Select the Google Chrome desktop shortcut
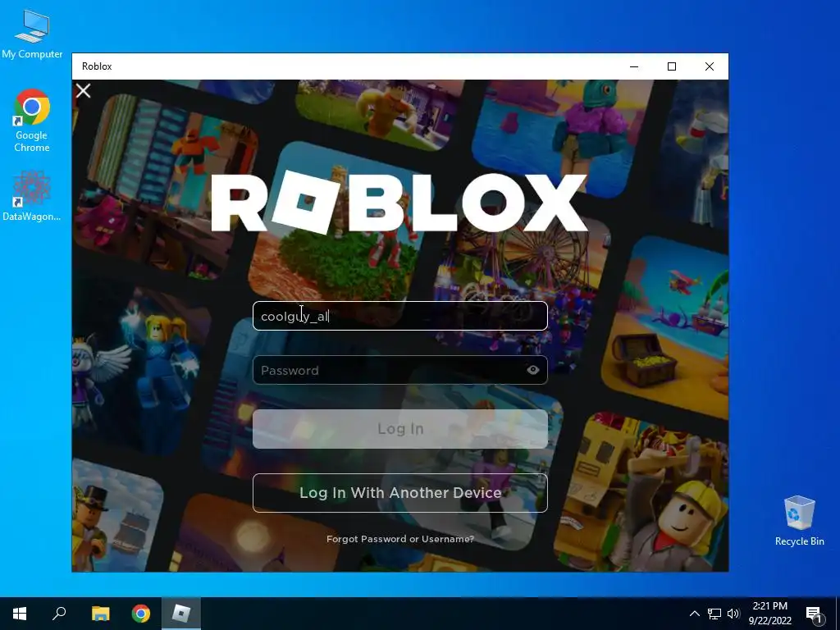The image size is (840, 630). pyautogui.click(x=32, y=121)
